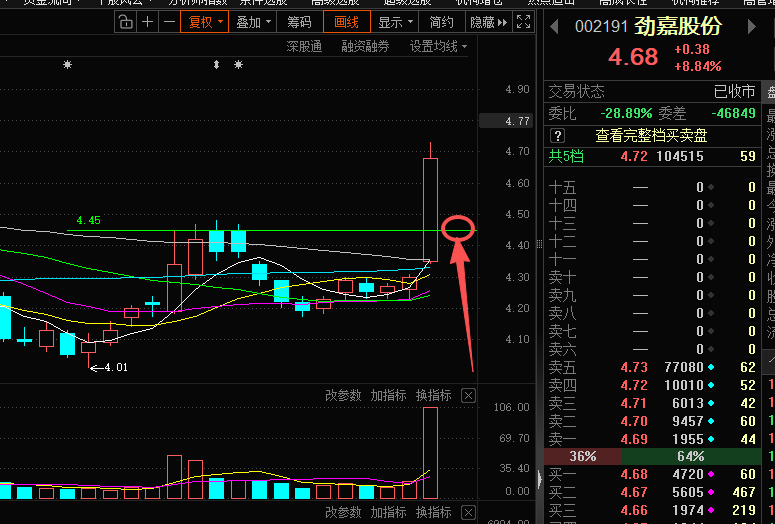Click the side panel splitter handle
The image size is (775, 524).
click(540, 243)
